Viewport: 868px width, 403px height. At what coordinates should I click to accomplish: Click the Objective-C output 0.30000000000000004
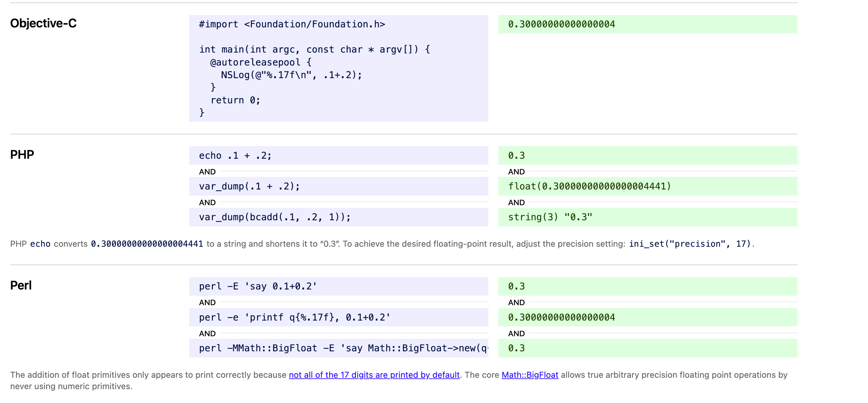click(x=561, y=24)
